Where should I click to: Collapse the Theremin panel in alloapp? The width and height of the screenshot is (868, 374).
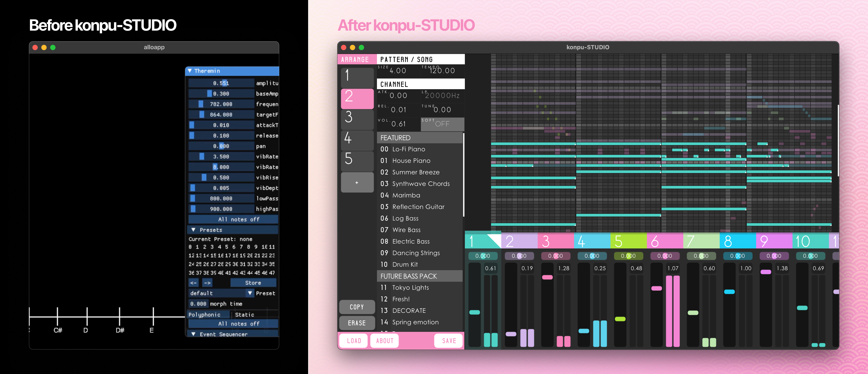(190, 71)
